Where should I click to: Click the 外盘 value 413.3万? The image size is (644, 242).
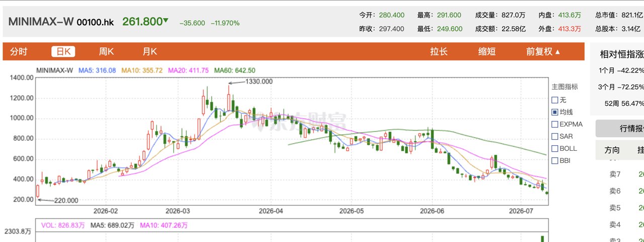tap(570, 29)
